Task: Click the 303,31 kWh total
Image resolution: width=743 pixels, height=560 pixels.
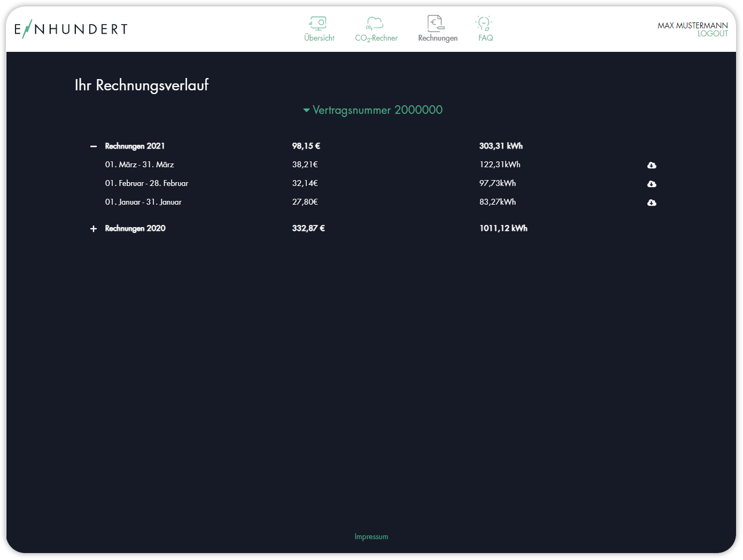Action: (x=501, y=146)
